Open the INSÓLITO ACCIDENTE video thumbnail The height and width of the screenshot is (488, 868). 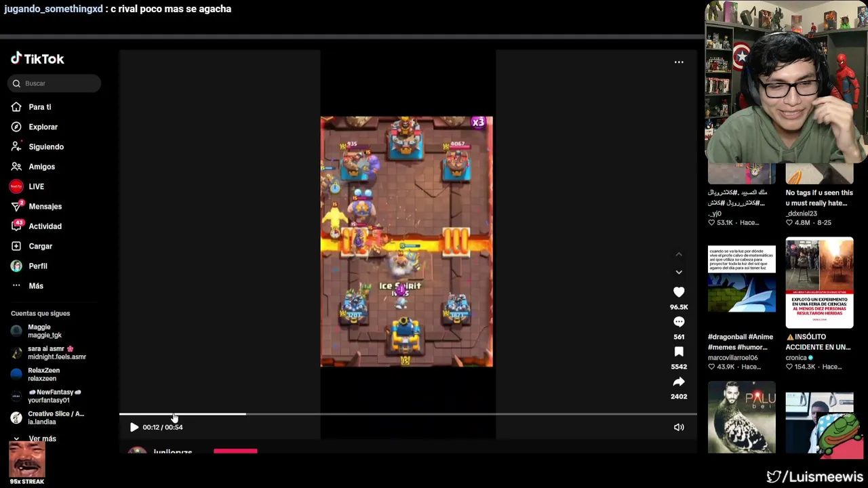819,283
